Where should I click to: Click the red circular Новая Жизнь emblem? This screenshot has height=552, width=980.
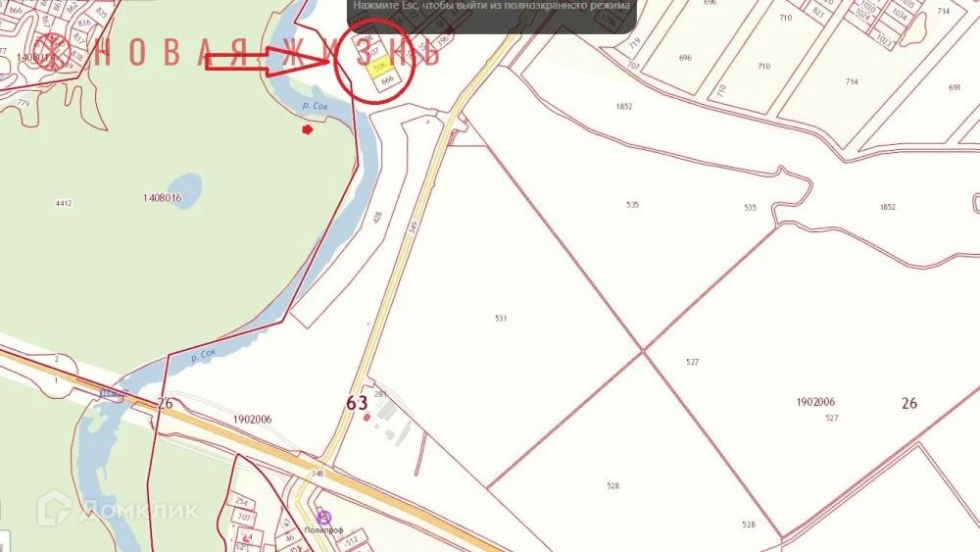coord(52,50)
